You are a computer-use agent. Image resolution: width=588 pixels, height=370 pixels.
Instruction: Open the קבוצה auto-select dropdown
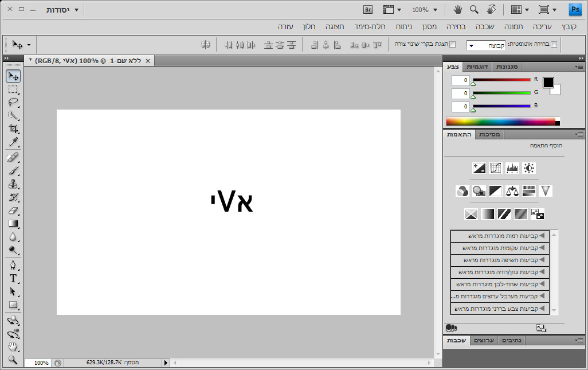coord(485,45)
